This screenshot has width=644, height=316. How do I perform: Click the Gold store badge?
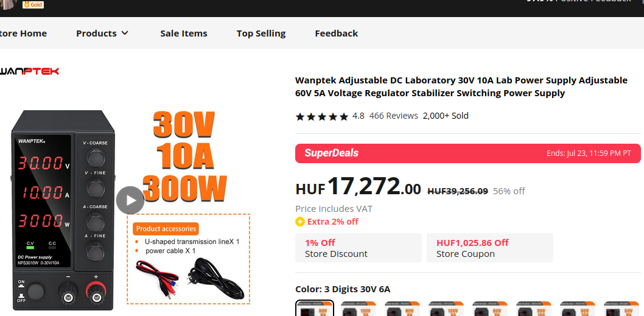tap(33, 4)
